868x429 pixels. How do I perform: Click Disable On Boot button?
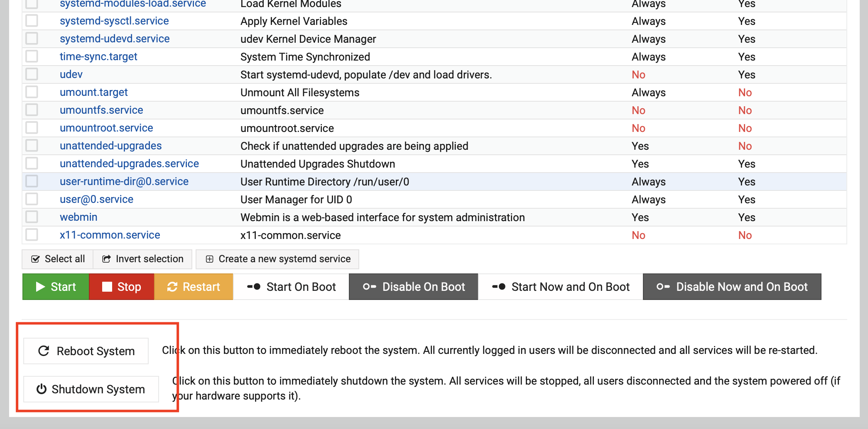click(x=414, y=287)
